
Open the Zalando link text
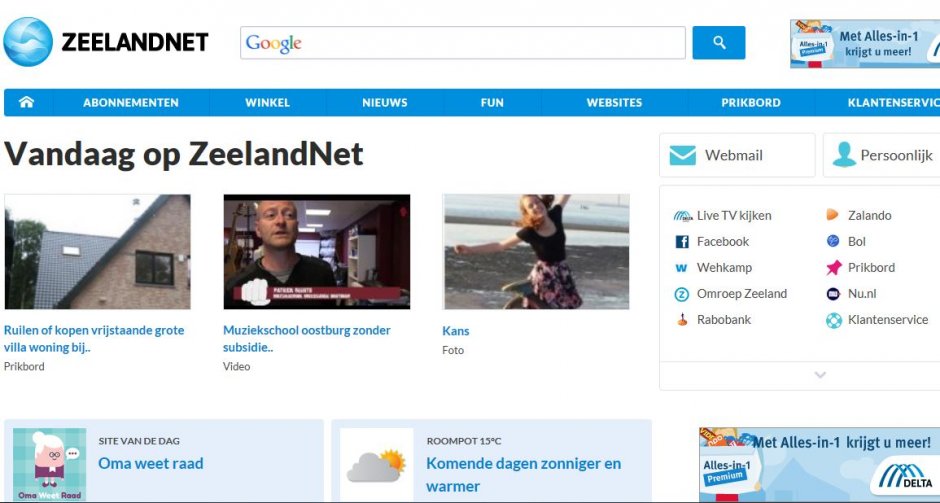[869, 215]
